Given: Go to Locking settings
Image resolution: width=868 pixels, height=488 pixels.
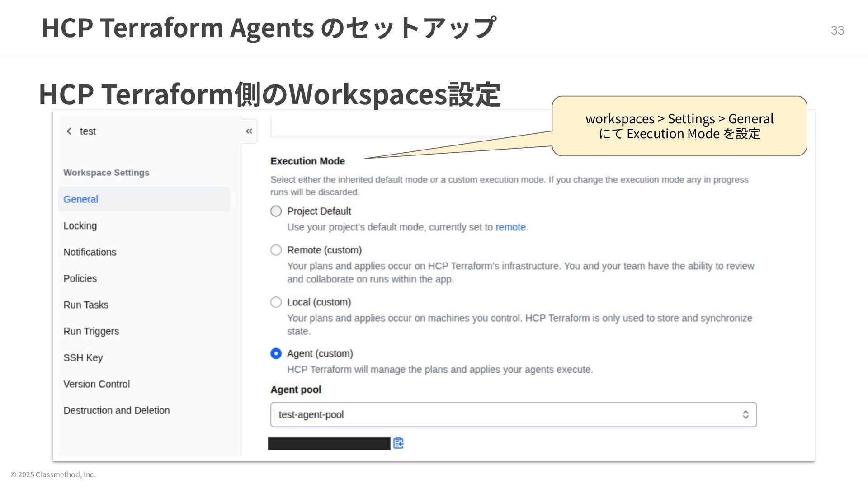Looking at the screenshot, I should [80, 225].
